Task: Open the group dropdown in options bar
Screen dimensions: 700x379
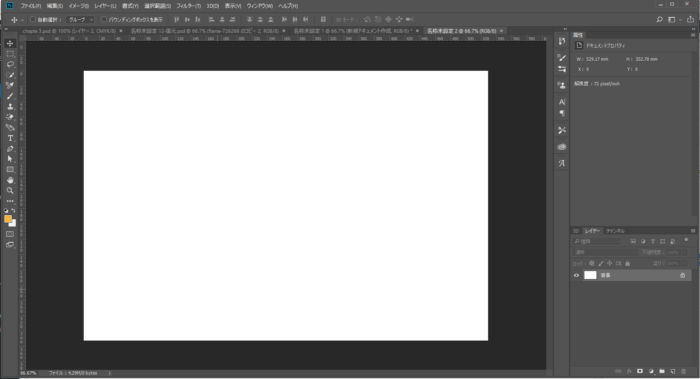Action: tap(80, 20)
